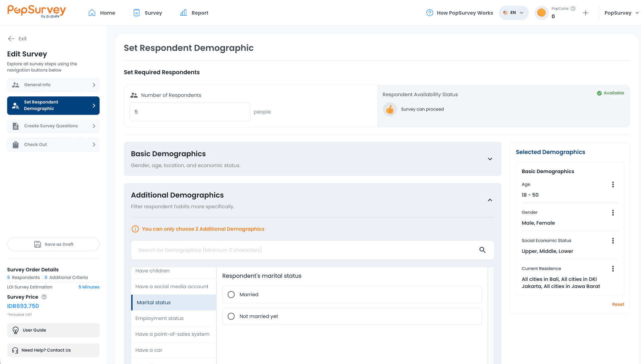Select the Not married yet option

pyautogui.click(x=352, y=316)
